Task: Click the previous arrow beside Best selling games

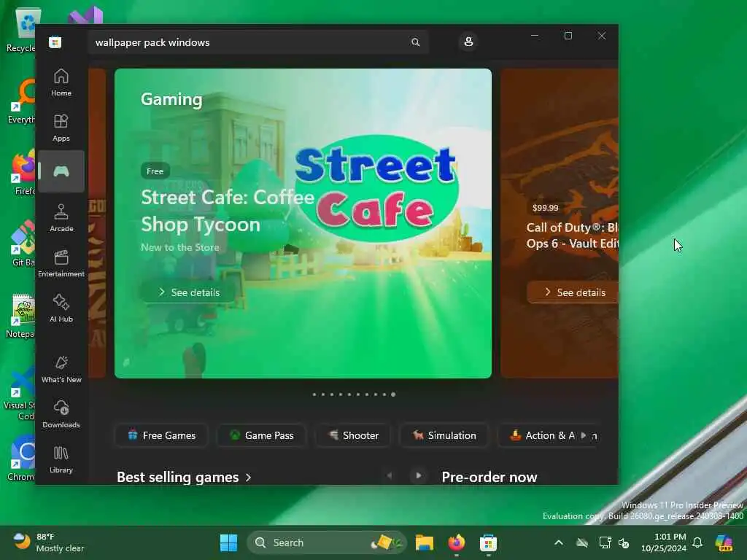Action: pos(390,475)
